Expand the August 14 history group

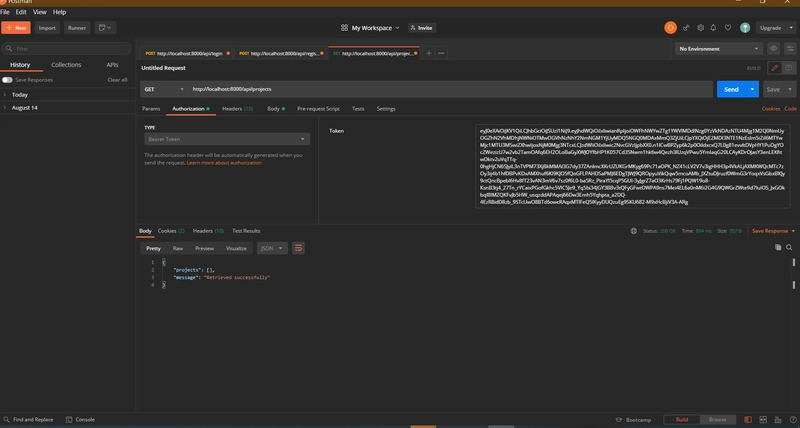point(68,108)
